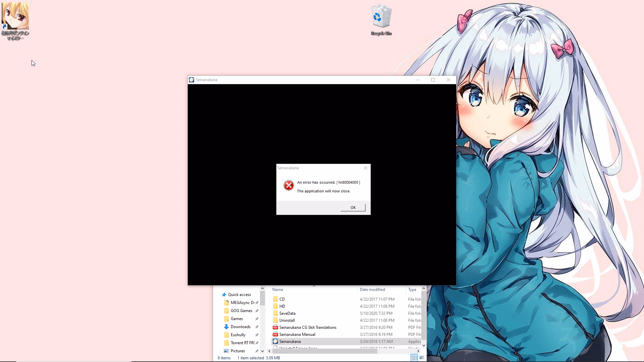
Task: Click the PDF icon for CG Skit Translations
Action: point(275,327)
